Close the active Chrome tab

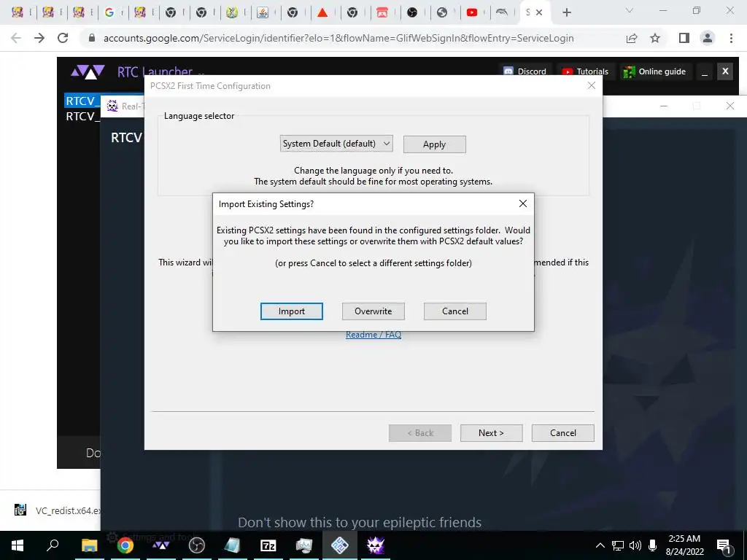pos(539,12)
